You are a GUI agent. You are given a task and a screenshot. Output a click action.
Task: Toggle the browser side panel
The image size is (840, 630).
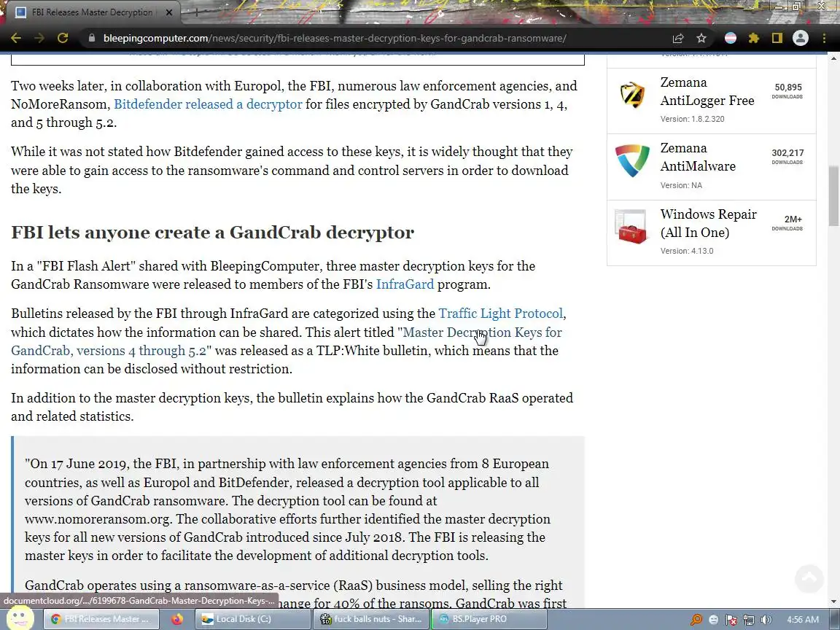(777, 38)
